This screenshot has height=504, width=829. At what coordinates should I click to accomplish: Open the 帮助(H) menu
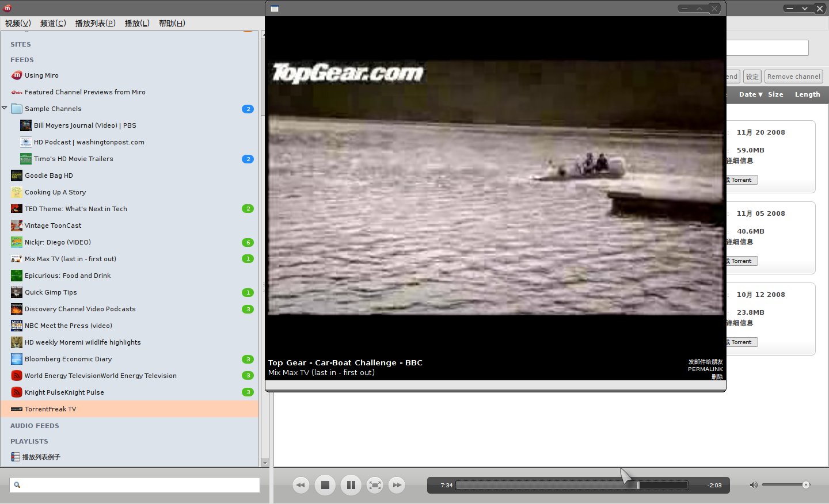click(x=172, y=24)
